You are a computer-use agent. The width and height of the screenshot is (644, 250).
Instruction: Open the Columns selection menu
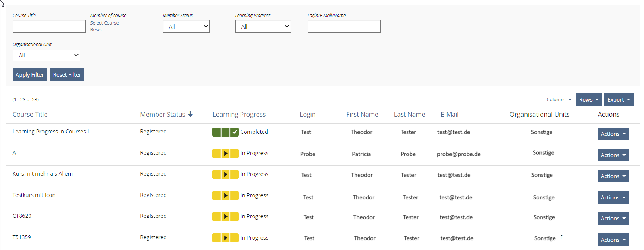(x=559, y=100)
